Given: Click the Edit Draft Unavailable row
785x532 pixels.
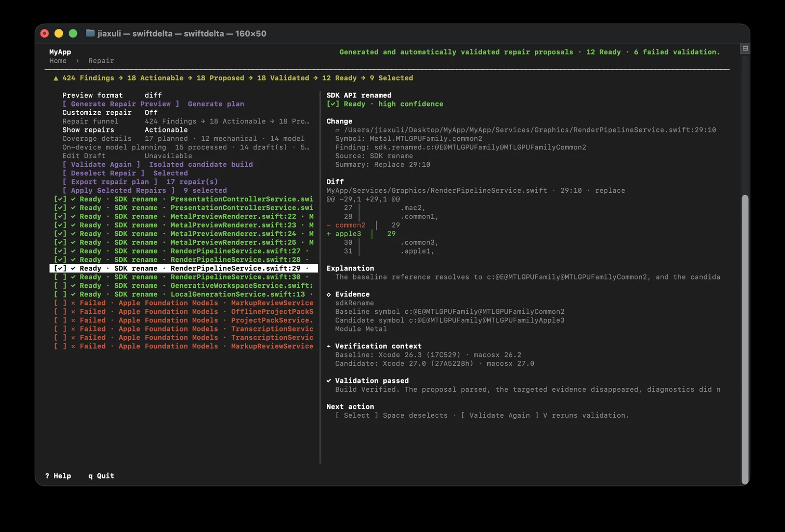Looking at the screenshot, I should 127,156.
